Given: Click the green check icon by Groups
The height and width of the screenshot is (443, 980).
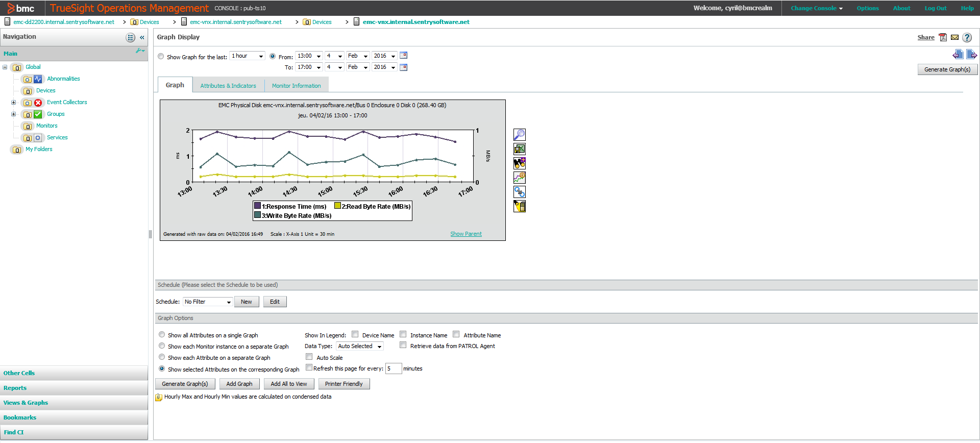Looking at the screenshot, I should (x=38, y=114).
